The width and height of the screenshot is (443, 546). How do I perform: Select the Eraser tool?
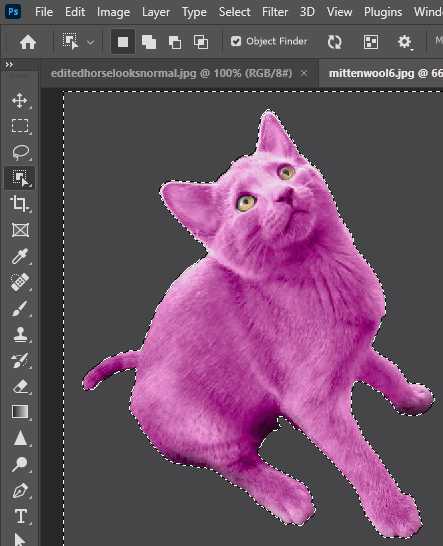click(x=20, y=387)
